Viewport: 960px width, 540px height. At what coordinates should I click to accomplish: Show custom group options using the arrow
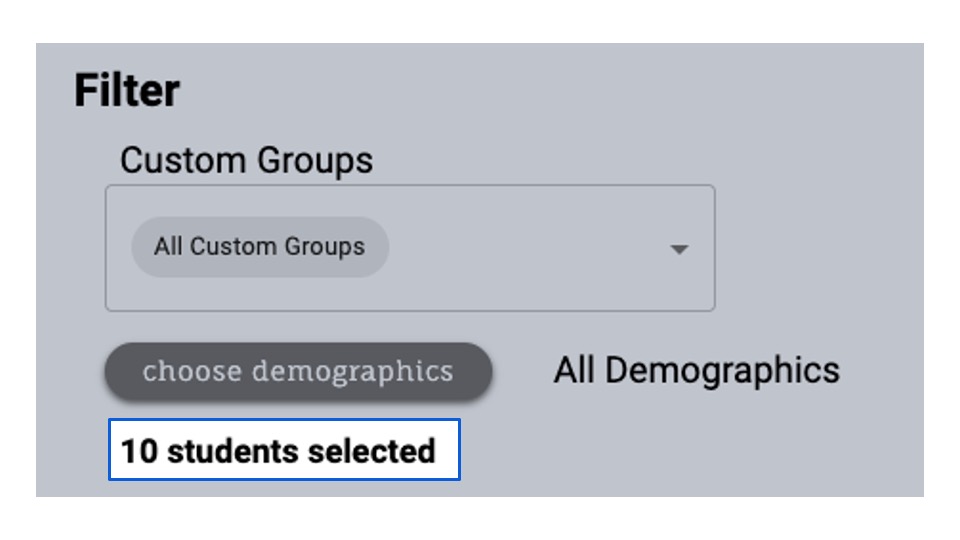click(679, 249)
